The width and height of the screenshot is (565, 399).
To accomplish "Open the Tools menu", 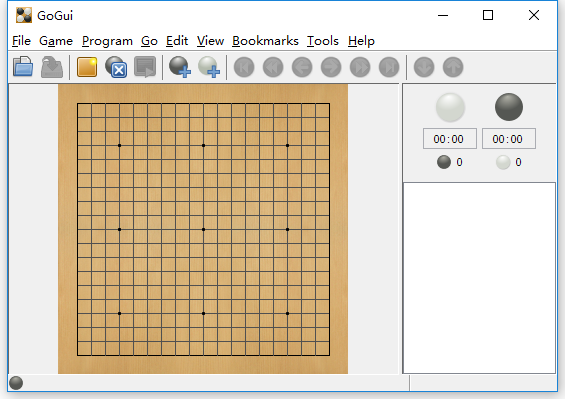I will click(x=323, y=41).
